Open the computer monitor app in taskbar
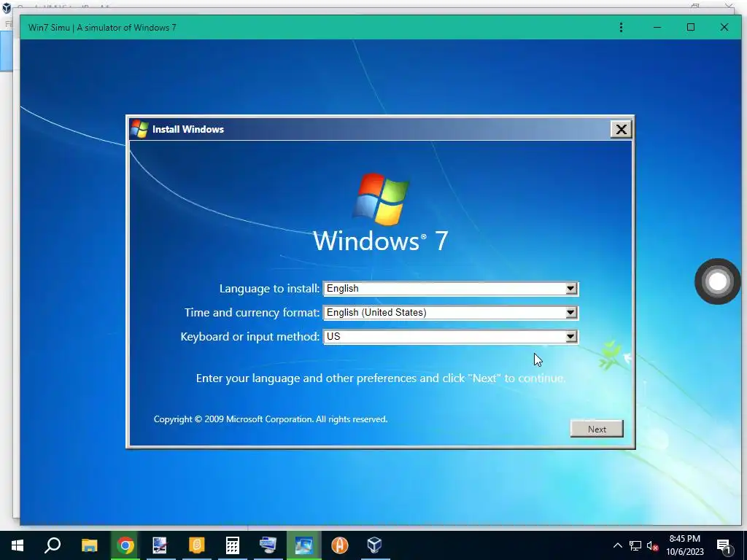The image size is (747, 560). (x=268, y=545)
